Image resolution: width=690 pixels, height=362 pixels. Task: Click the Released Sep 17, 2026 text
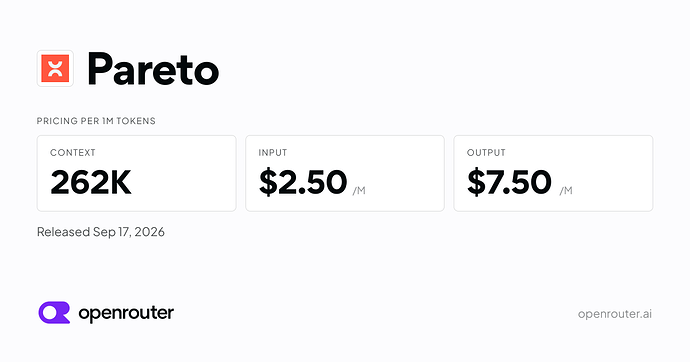coord(101,232)
